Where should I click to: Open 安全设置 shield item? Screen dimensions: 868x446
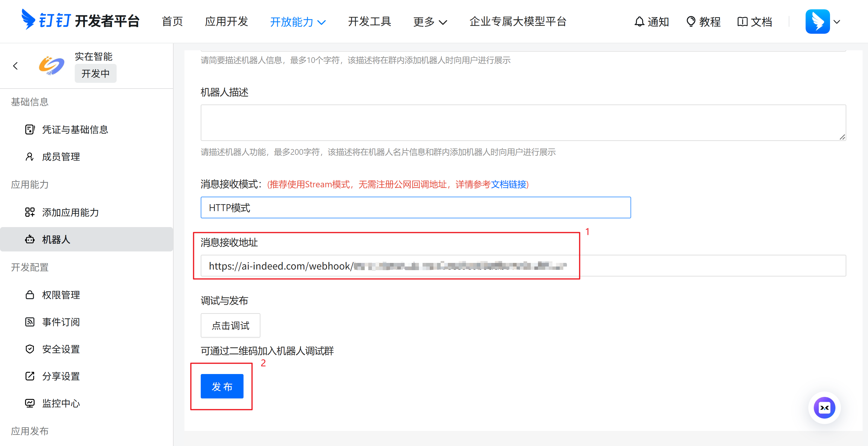pos(61,349)
